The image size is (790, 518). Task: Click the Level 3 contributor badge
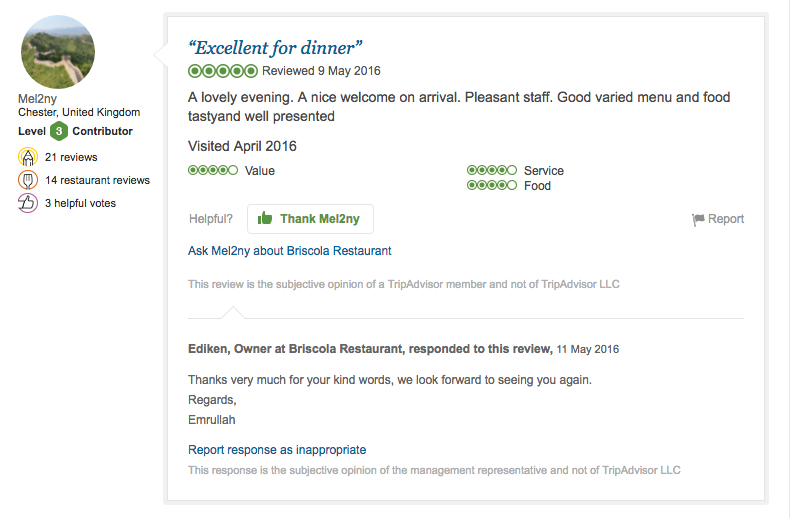tap(59, 131)
